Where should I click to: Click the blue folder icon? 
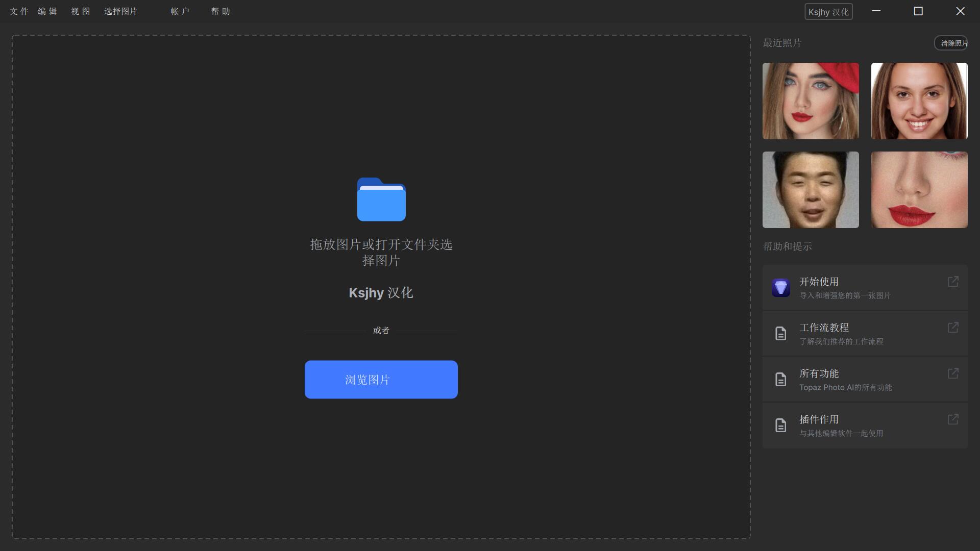pos(381,199)
